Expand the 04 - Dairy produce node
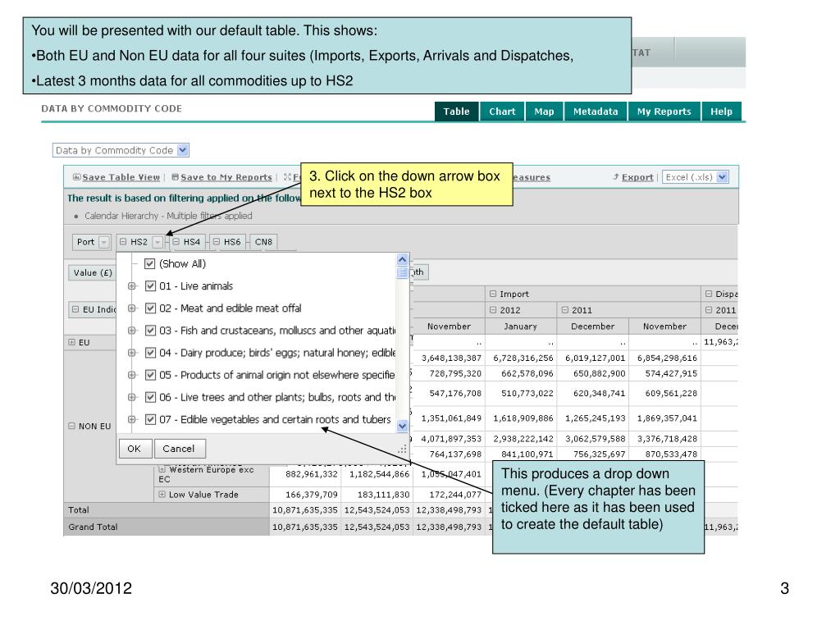The width and height of the screenshot is (840, 630). click(x=132, y=353)
